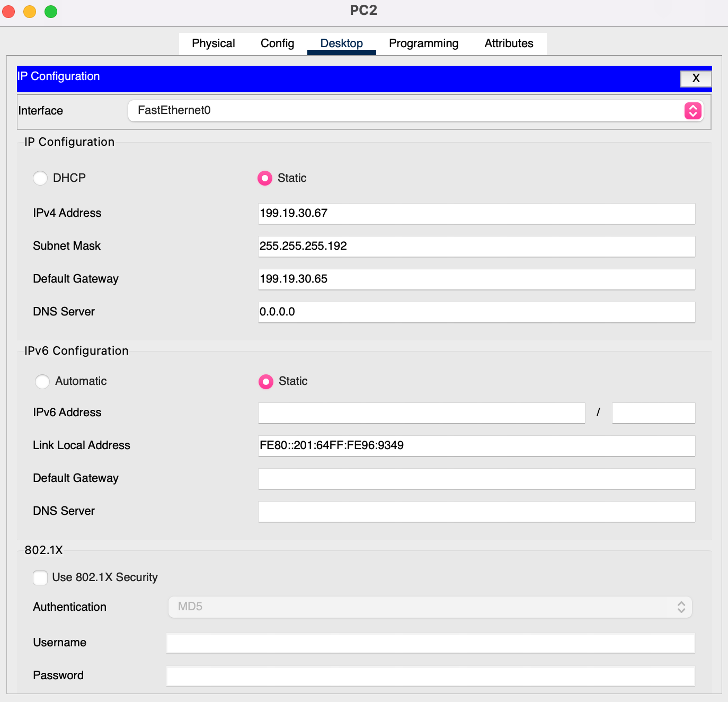Select Static under IP Configuration
Viewport: 728px width, 702px height.
coord(265,178)
